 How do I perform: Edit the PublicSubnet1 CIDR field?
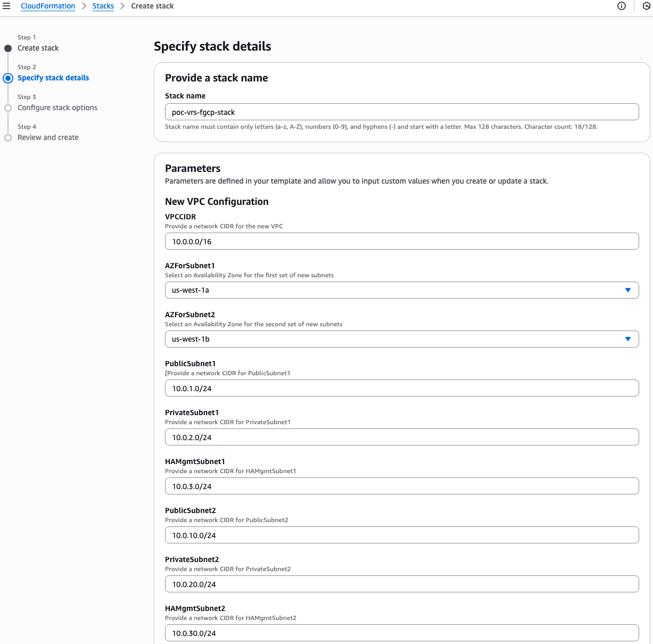tap(402, 388)
